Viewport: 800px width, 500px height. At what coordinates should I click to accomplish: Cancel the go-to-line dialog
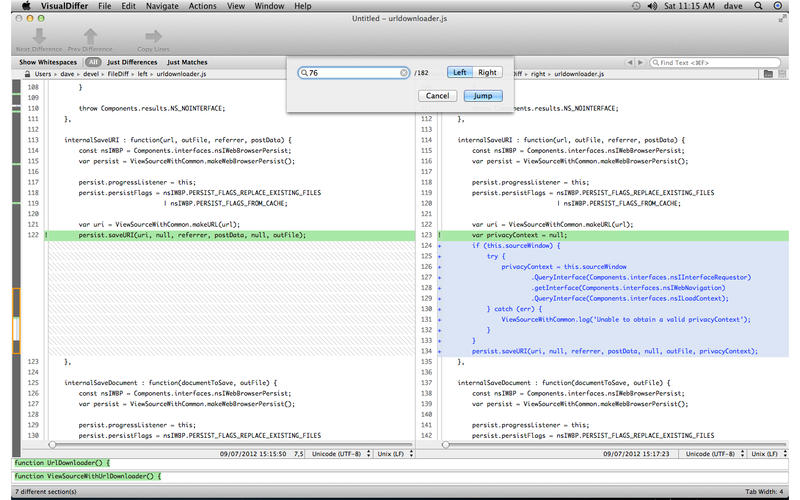437,96
